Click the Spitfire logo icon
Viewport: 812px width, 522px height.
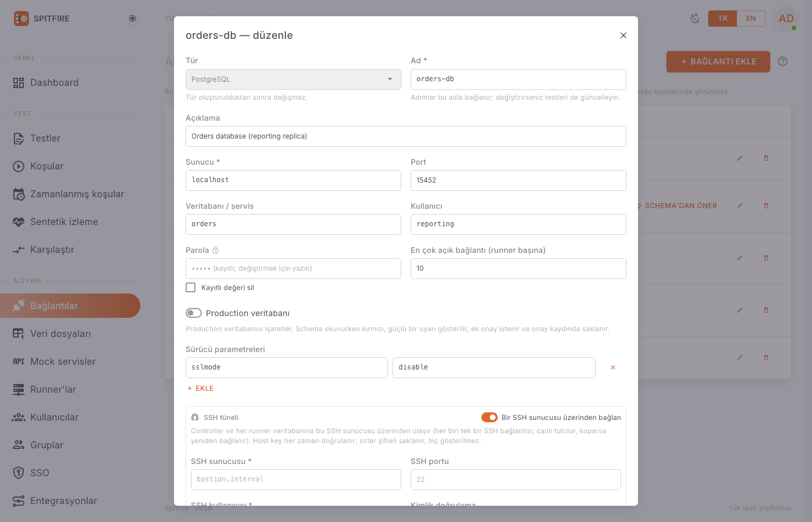pos(21,19)
